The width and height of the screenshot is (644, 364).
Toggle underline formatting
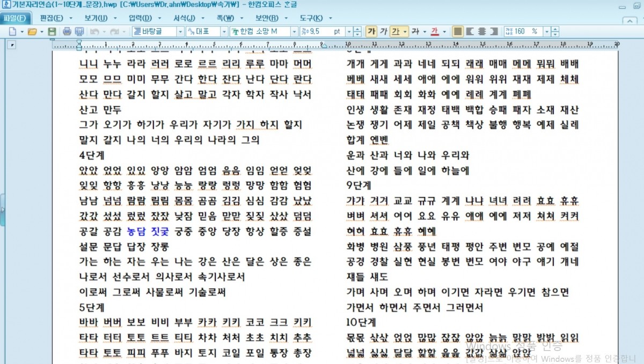tap(396, 32)
